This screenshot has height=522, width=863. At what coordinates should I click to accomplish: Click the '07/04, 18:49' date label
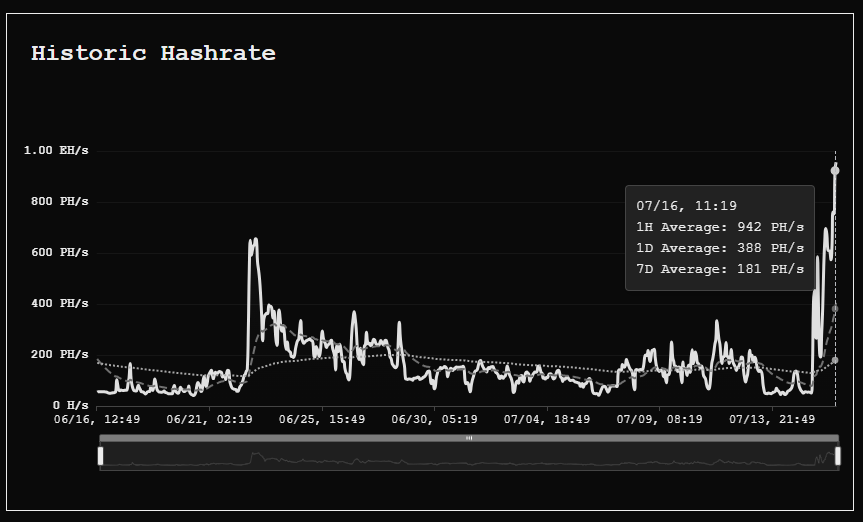tap(547, 420)
